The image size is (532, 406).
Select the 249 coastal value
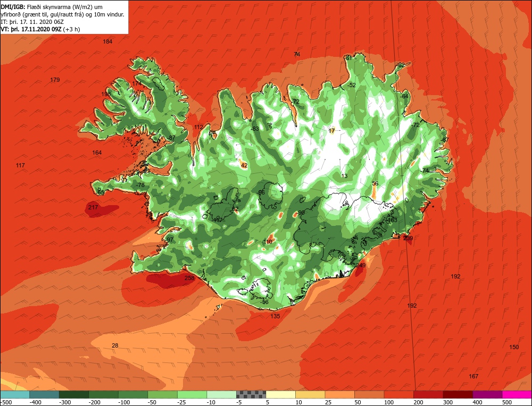click(x=361, y=265)
